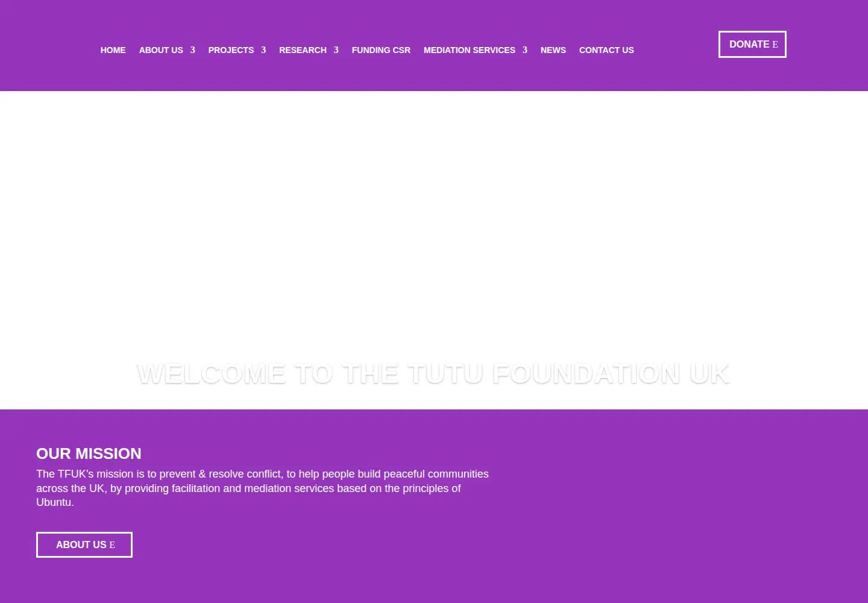The height and width of the screenshot is (603, 868).
Task: Go to the HOME menu item
Action: pos(113,50)
